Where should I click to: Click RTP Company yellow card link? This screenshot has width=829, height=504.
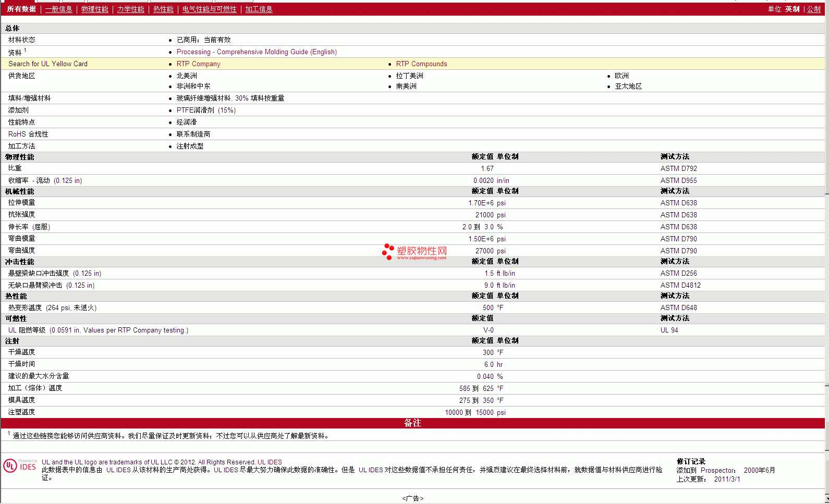[198, 64]
